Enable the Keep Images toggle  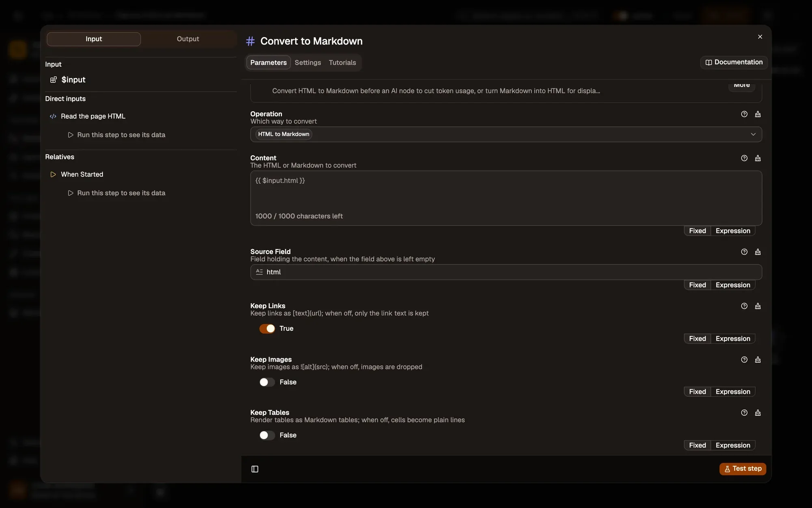[267, 382]
